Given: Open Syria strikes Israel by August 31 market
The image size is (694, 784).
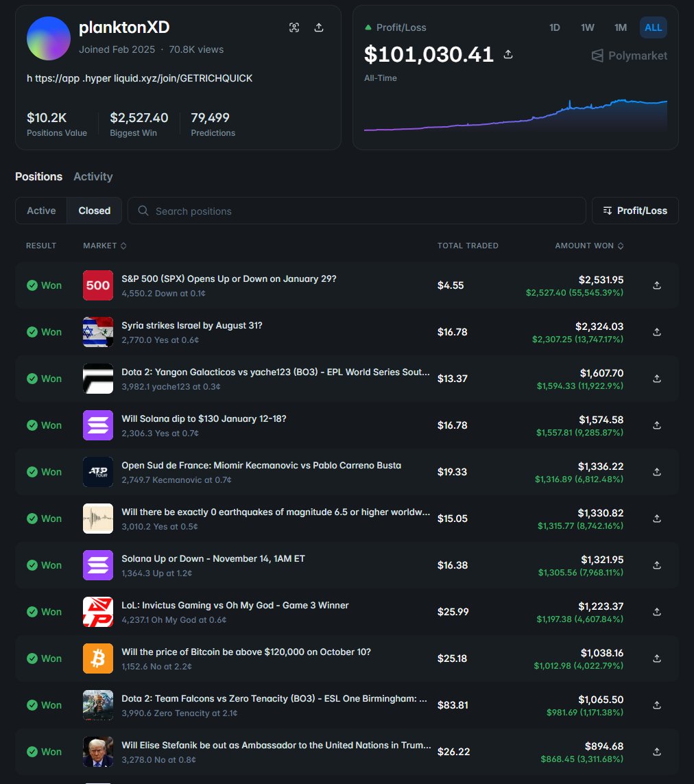Looking at the screenshot, I should click(192, 326).
